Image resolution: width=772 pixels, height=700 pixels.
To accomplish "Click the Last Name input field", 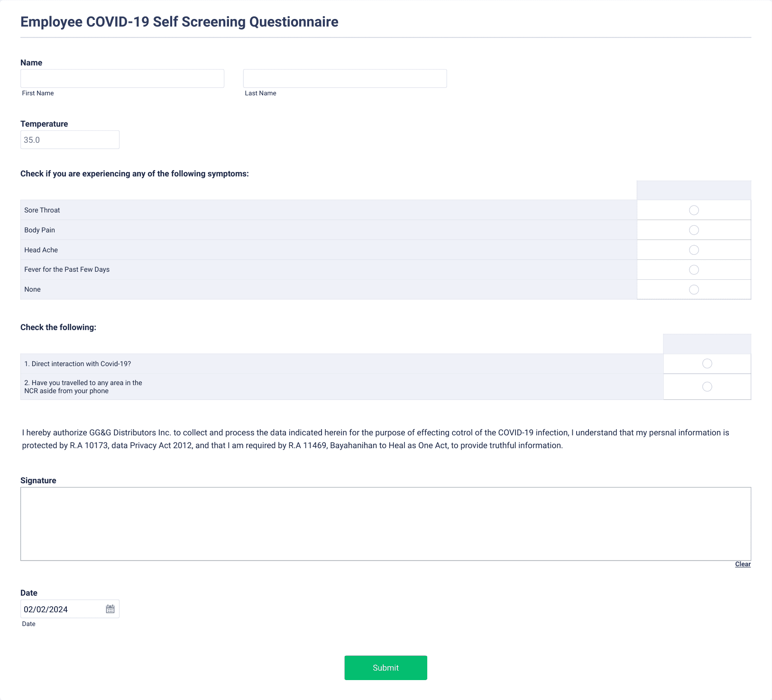I will (x=345, y=79).
